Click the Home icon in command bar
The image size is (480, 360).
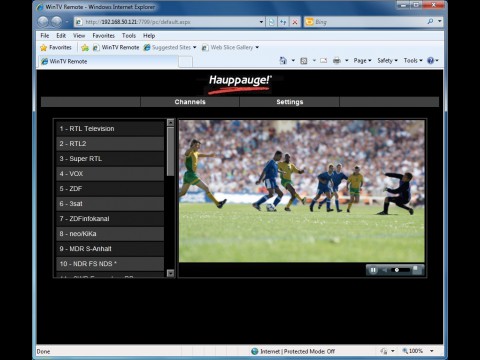click(283, 61)
